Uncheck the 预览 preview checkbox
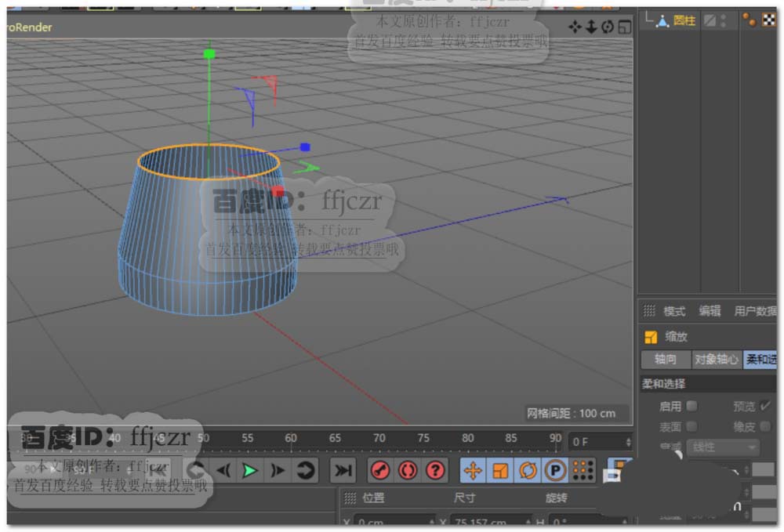The image size is (784, 532). [x=765, y=406]
